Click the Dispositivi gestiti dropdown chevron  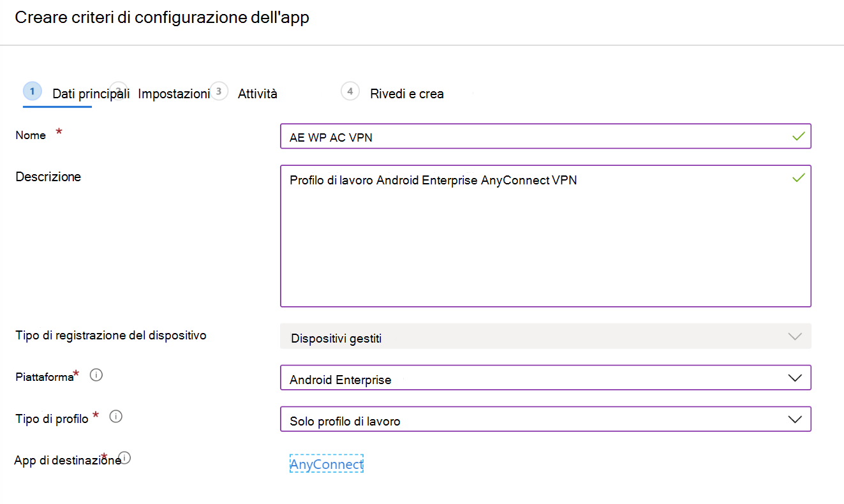pyautogui.click(x=795, y=336)
